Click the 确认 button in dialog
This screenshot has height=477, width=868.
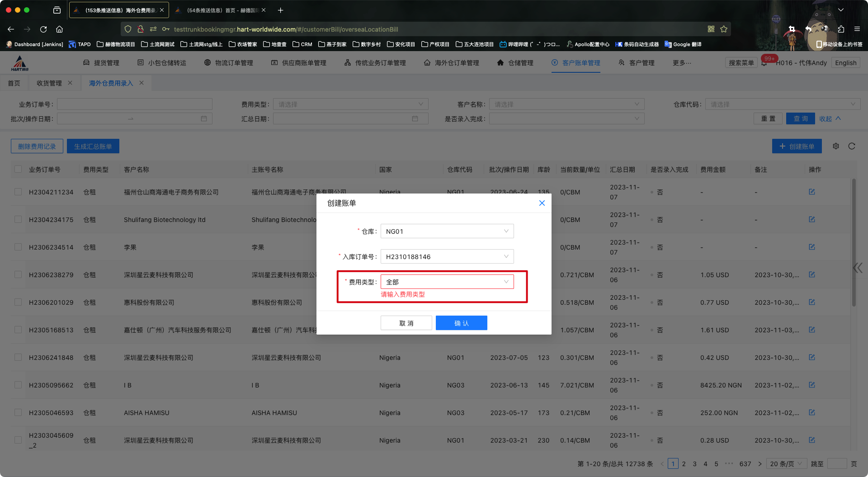461,323
